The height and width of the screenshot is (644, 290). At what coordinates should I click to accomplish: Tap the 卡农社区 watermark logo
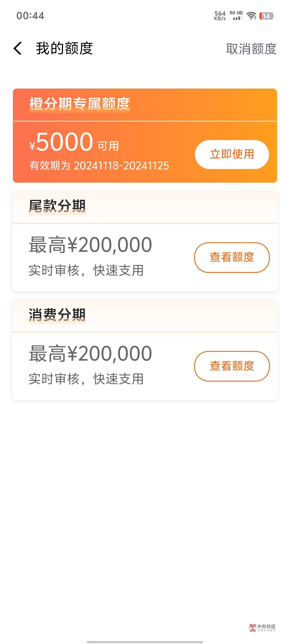pos(262,627)
